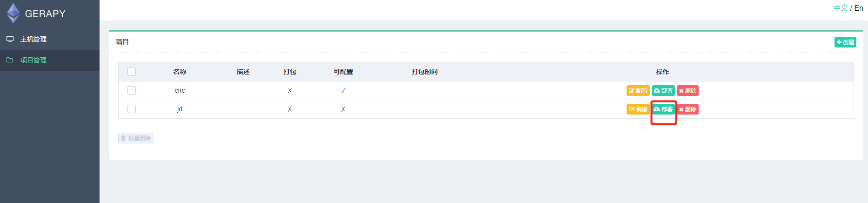
Task: Open 项目管理 (project management) in sidebar
Action: [x=33, y=60]
